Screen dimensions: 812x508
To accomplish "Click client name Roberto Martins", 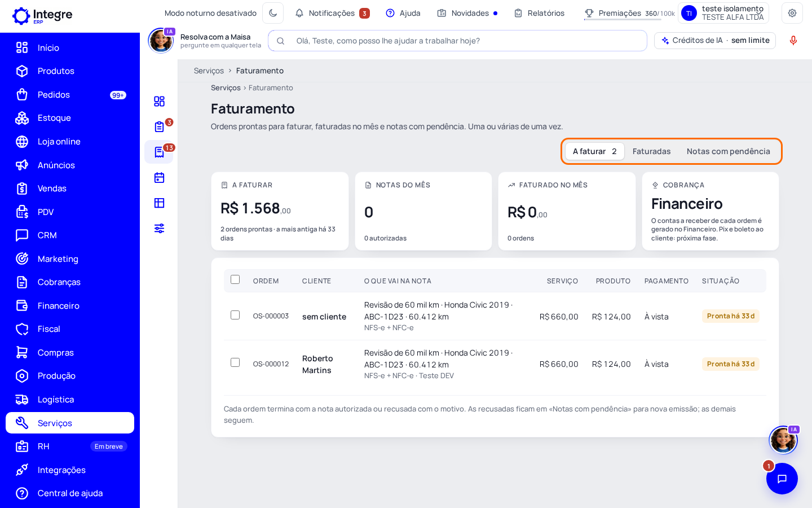I will 317,365.
